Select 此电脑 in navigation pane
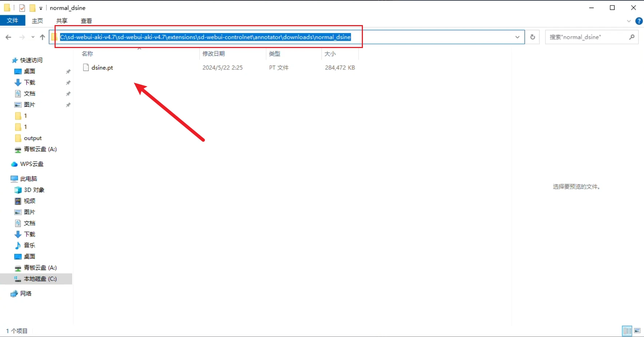This screenshot has height=337, width=644. coord(29,179)
